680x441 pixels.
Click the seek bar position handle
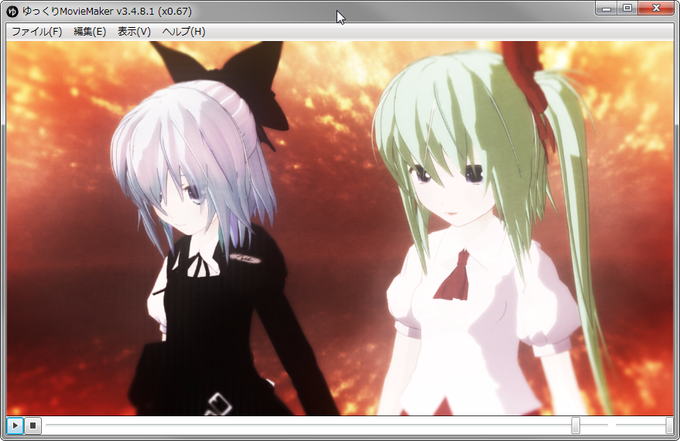pyautogui.click(x=575, y=425)
